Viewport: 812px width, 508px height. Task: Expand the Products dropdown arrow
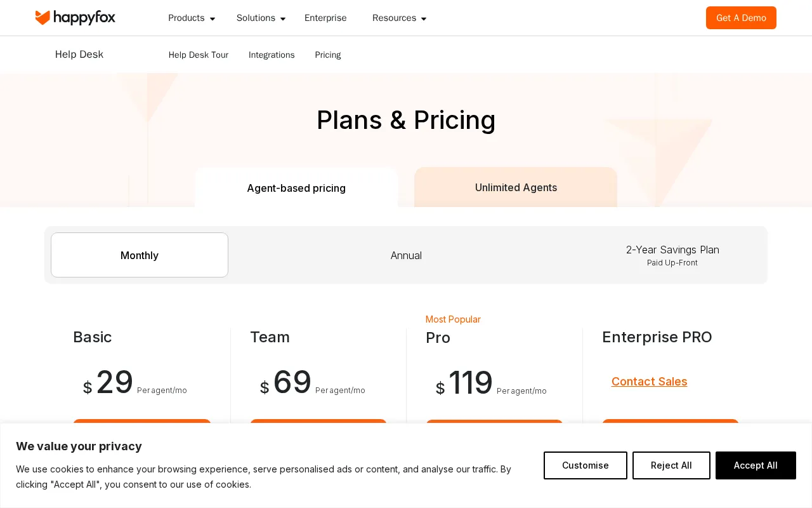[213, 19]
